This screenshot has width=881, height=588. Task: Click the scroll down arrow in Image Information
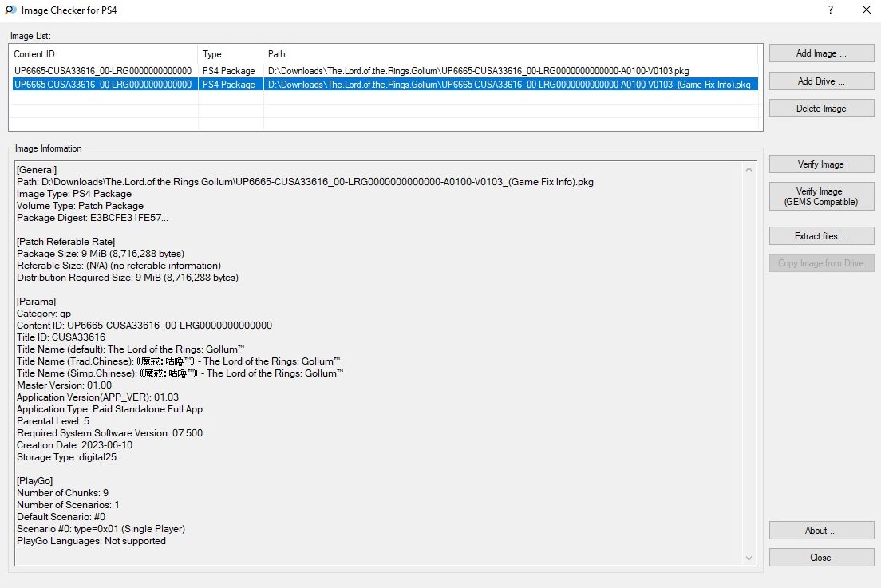coord(749,558)
